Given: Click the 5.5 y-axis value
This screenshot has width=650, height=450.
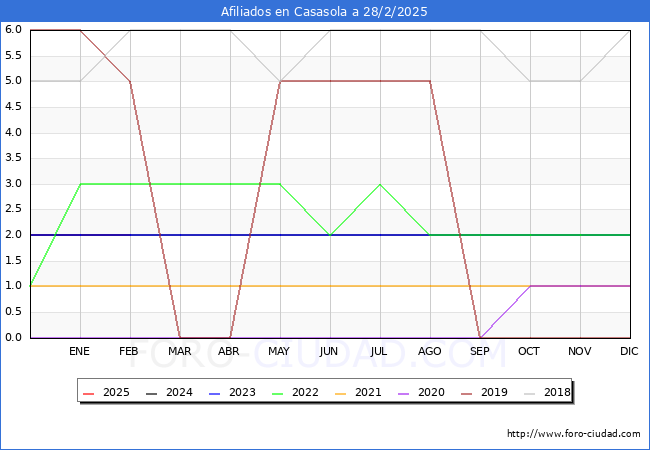Looking at the screenshot, I should coord(13,55).
